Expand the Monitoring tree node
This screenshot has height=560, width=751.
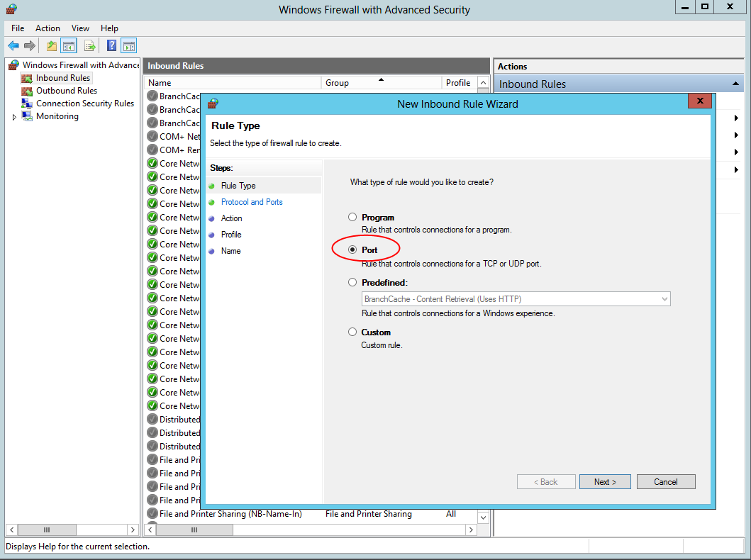(x=14, y=117)
